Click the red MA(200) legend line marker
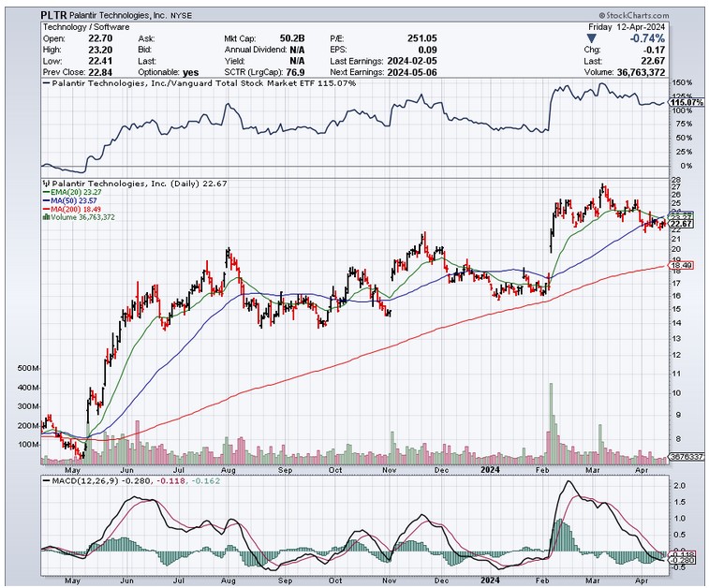709x588 pixels. tap(46, 209)
